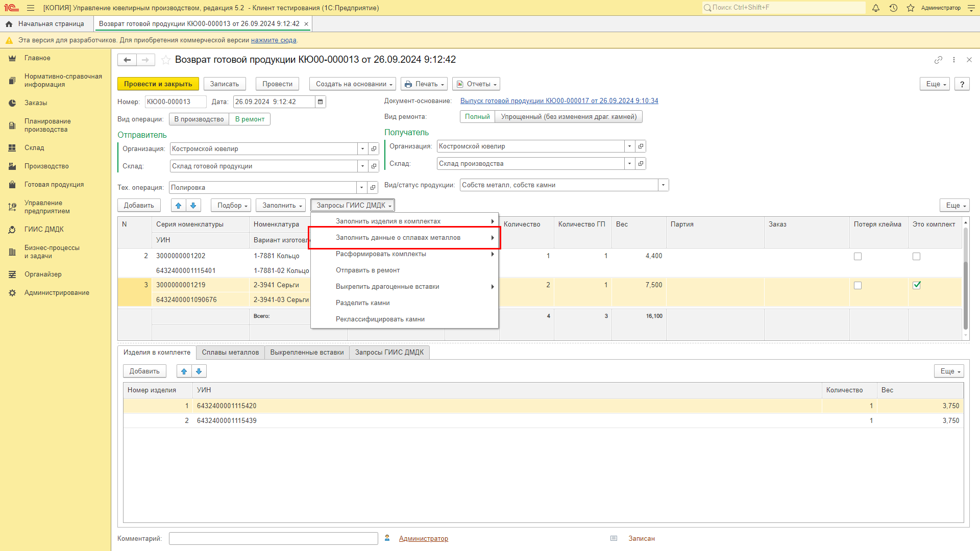Copy link to document icon

[x=938, y=60]
